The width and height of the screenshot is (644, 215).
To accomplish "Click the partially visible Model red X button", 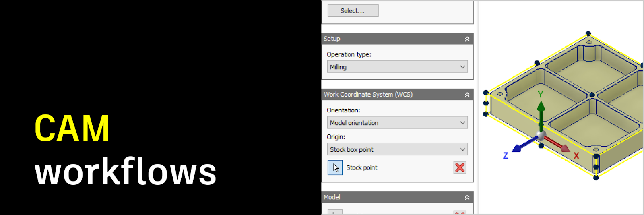I will pyautogui.click(x=460, y=212).
